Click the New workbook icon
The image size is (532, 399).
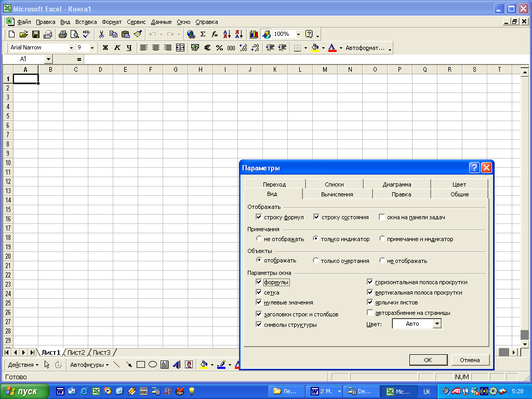(x=11, y=34)
